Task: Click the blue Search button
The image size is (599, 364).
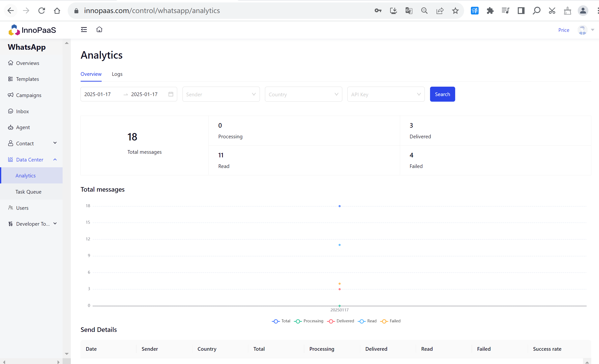Action: click(x=442, y=94)
